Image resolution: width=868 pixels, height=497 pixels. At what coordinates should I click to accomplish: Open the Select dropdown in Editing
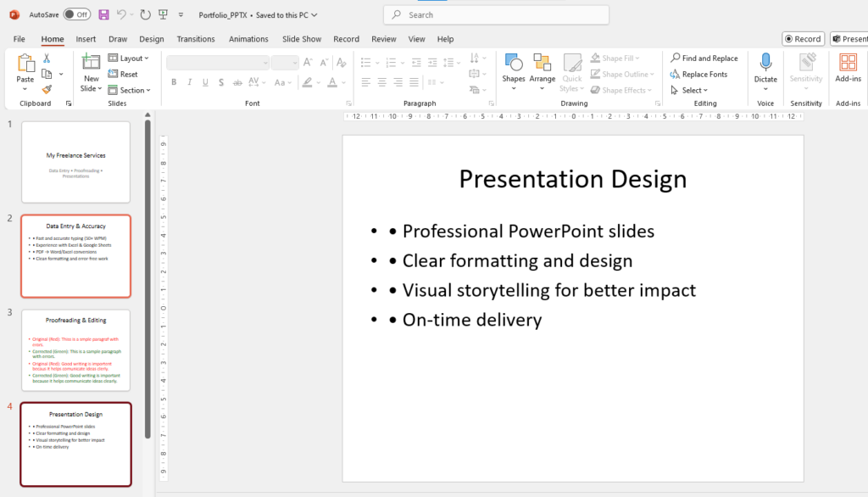pyautogui.click(x=689, y=90)
